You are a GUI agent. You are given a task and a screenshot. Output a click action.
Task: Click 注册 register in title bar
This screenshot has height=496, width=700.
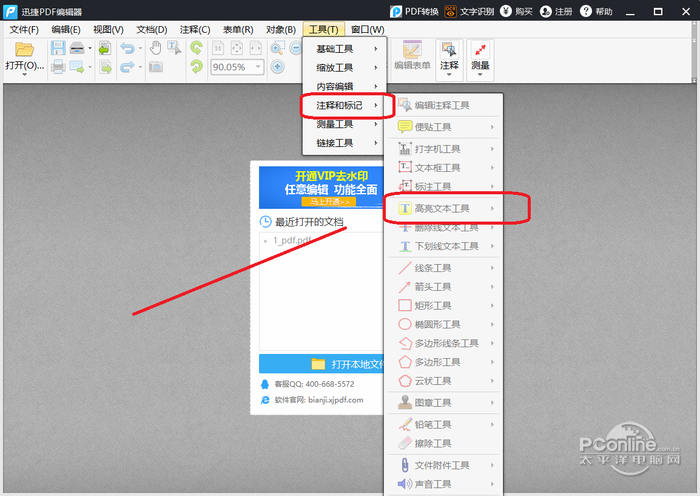556,12
